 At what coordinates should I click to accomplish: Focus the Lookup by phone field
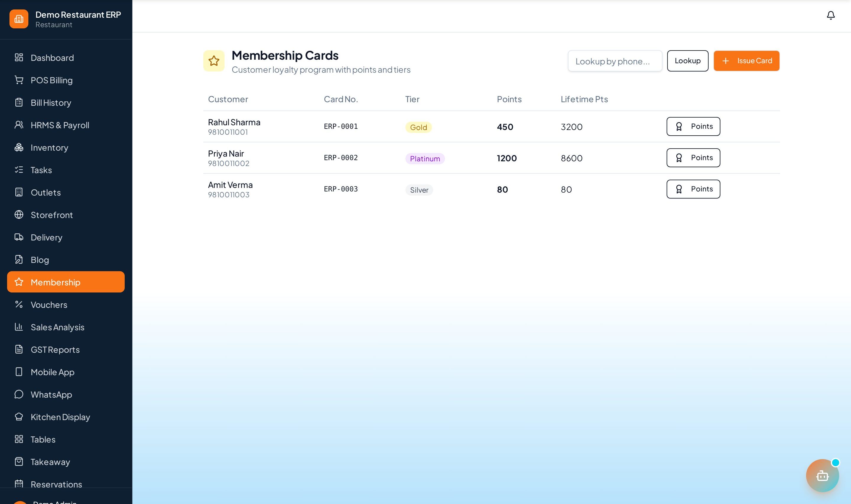[615, 61]
